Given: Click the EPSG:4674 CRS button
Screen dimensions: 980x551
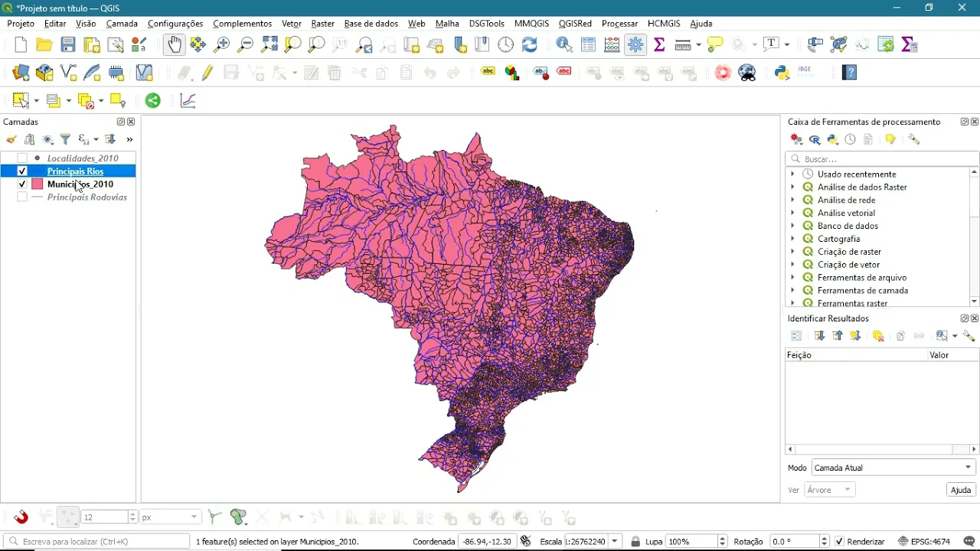Looking at the screenshot, I should point(925,542).
